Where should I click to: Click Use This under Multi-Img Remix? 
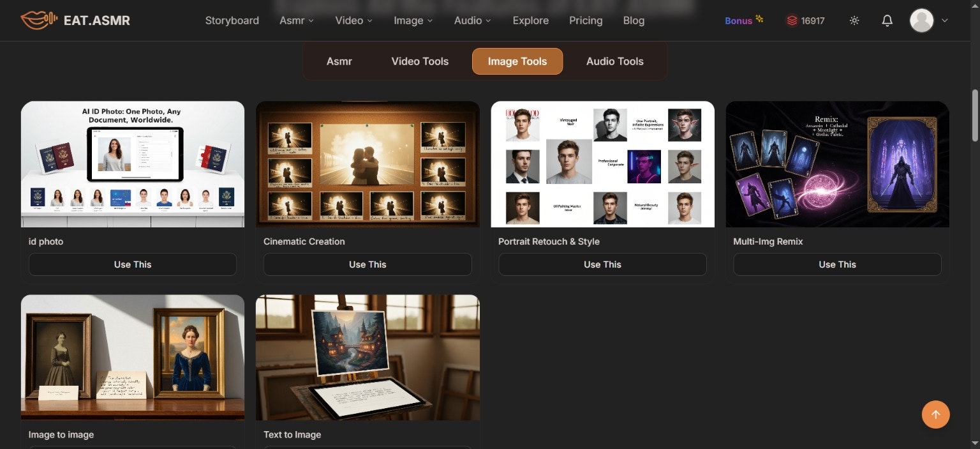point(837,264)
